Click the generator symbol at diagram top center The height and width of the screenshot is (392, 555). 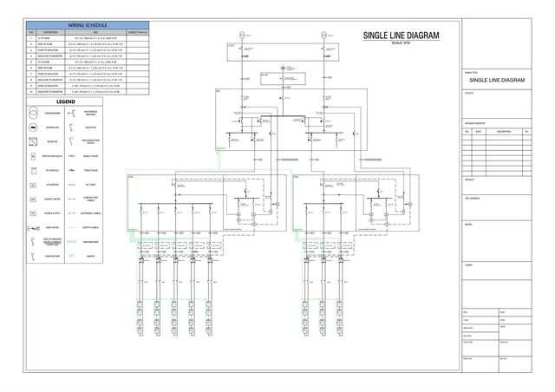coord(283,68)
